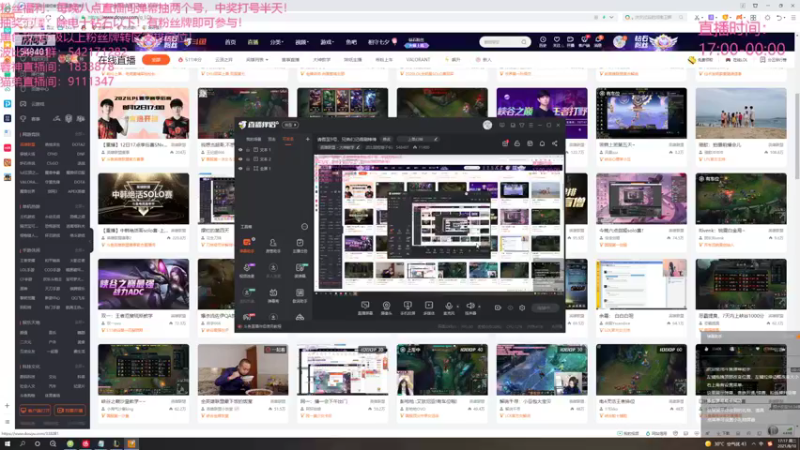Click the right orange button at sidebar bottom
This screenshot has height=450, width=800.
point(69,410)
